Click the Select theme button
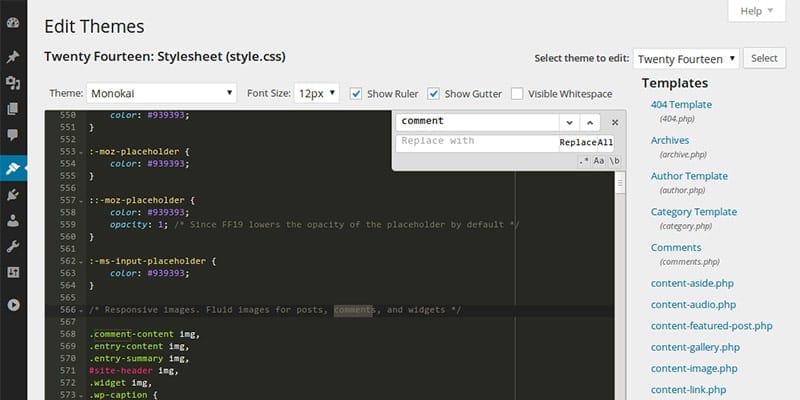This screenshot has width=800, height=400. tap(764, 59)
